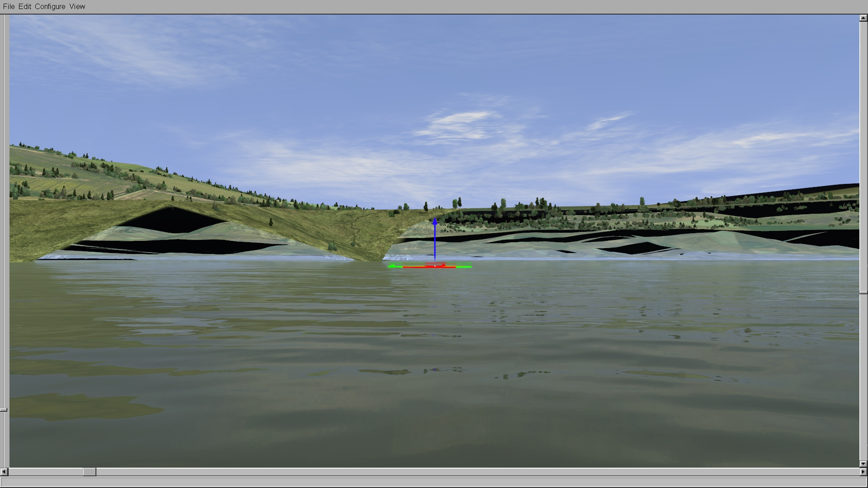Open the File menu

(9, 6)
